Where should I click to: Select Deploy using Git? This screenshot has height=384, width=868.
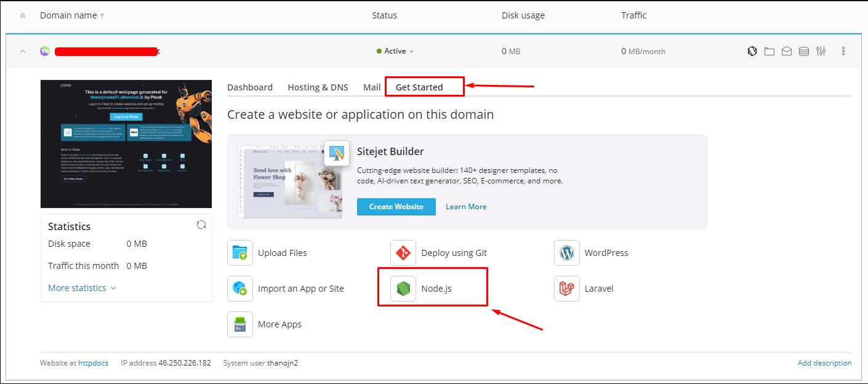tap(454, 252)
